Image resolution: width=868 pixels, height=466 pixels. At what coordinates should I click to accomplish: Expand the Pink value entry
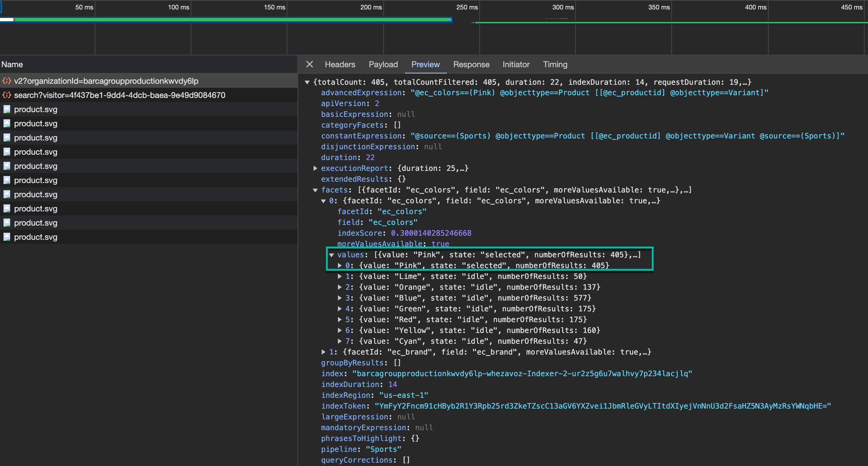tap(340, 265)
